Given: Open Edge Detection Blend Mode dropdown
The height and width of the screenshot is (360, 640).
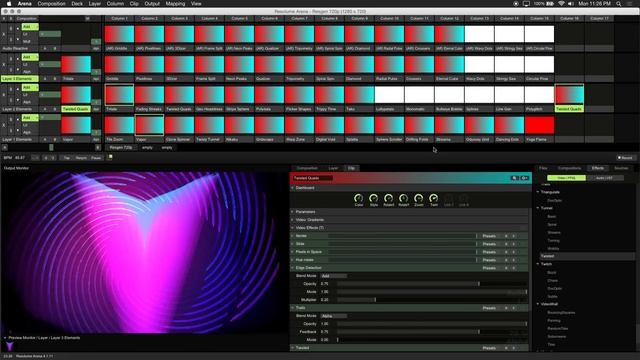Looking at the screenshot, I should pyautogui.click(x=334, y=276).
